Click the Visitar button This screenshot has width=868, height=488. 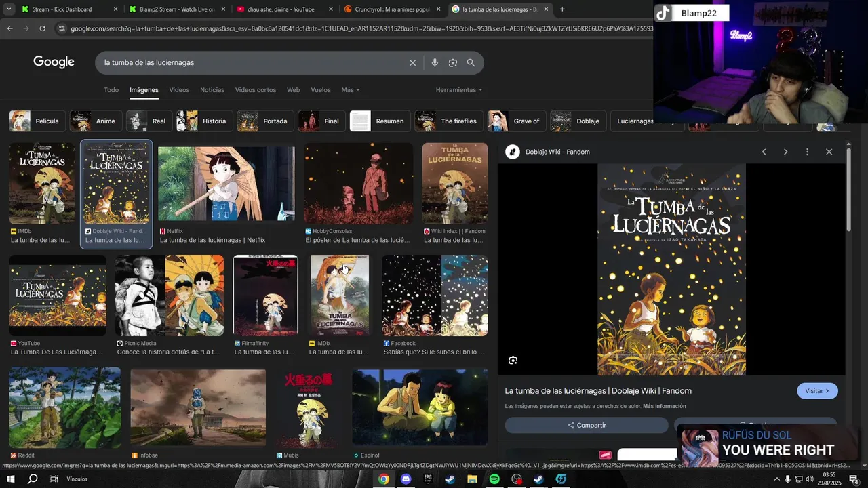tap(817, 391)
